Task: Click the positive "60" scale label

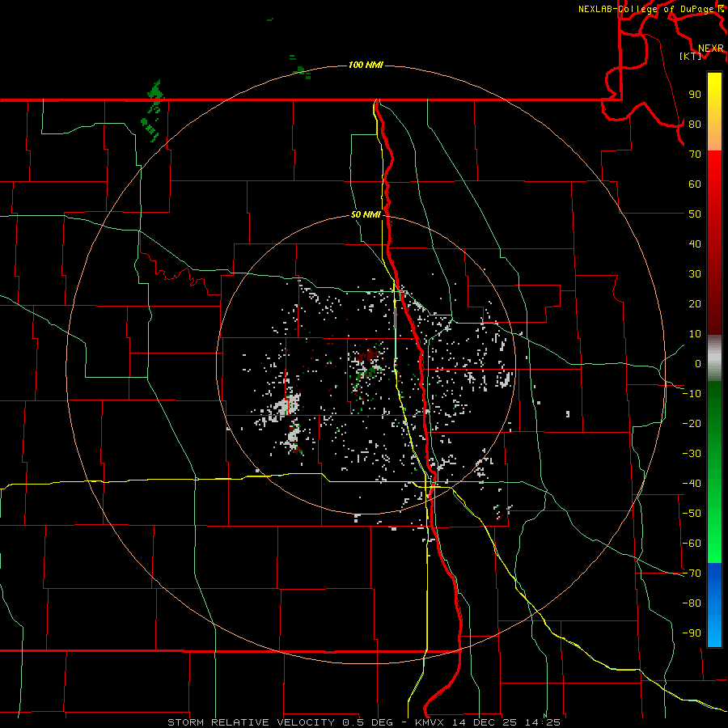Action: pyautogui.click(x=695, y=184)
